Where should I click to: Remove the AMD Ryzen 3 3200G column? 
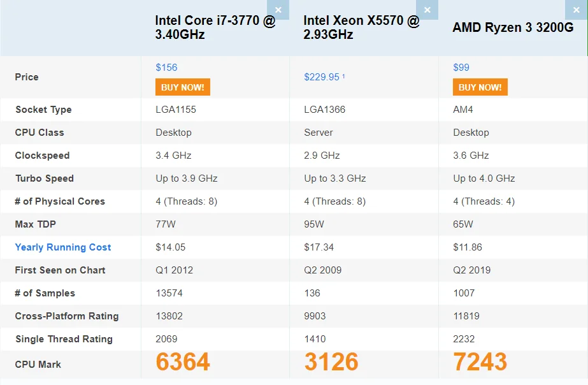577,10
